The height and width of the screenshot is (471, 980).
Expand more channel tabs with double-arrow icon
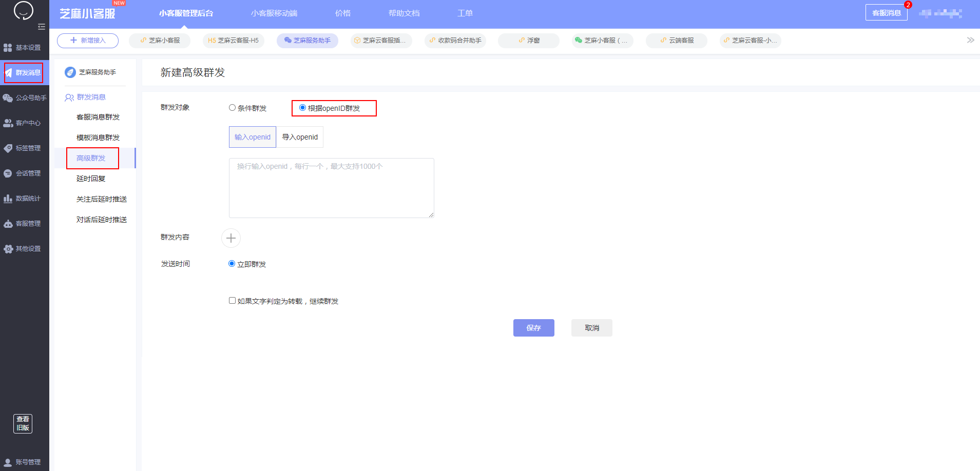tap(970, 40)
